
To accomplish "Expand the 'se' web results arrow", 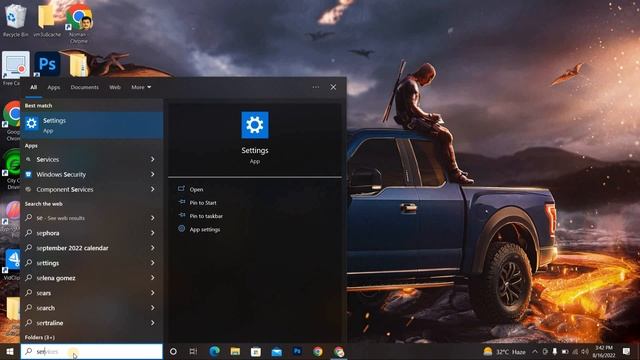I will click(x=152, y=218).
